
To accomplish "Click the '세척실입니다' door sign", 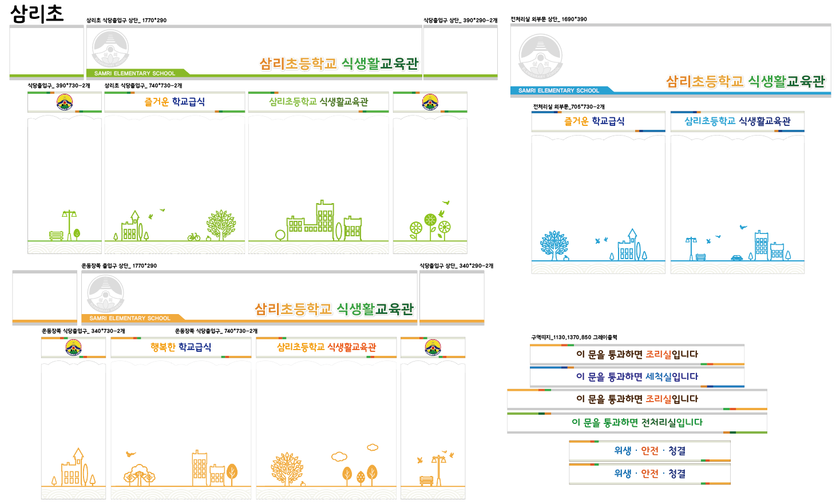I will pyautogui.click(x=637, y=376).
